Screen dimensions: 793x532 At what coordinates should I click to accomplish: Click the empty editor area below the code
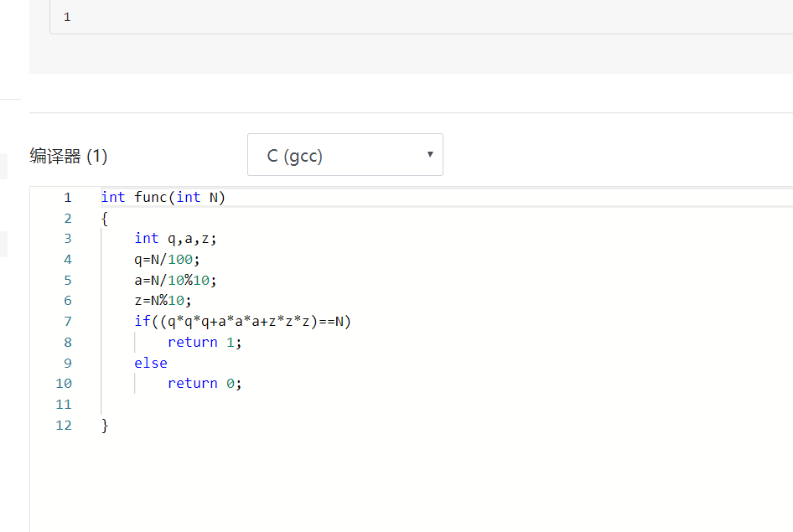pyautogui.click(x=419, y=482)
